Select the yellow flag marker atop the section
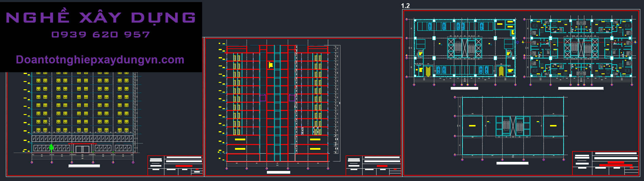 (x=270, y=65)
